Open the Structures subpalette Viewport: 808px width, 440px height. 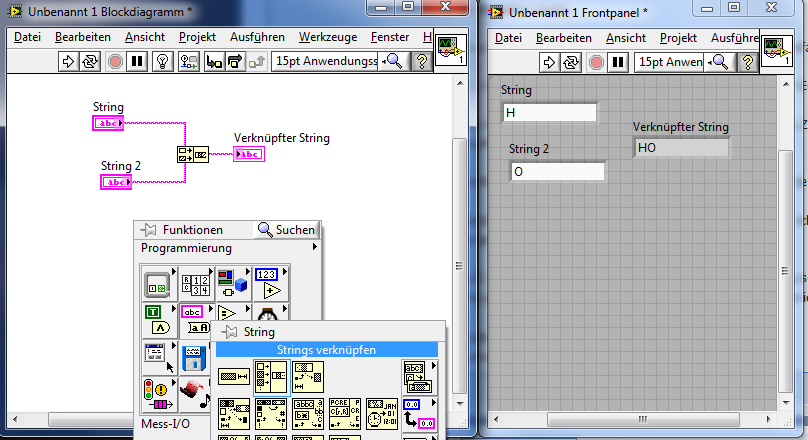(159, 283)
